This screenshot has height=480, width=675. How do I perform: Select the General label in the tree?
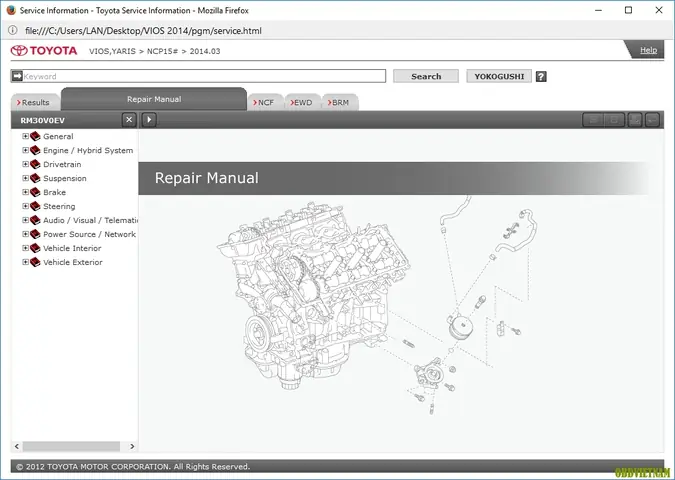[58, 136]
